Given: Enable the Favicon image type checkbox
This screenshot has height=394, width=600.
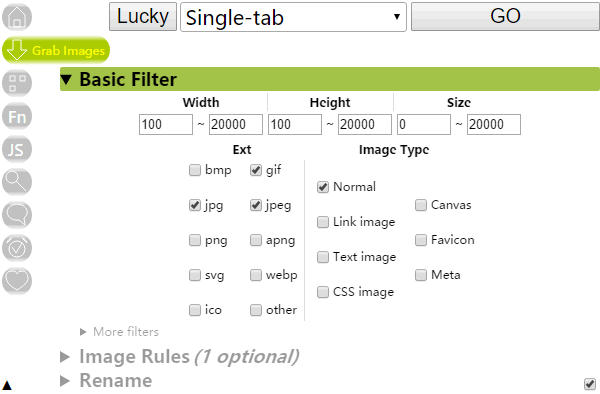Looking at the screenshot, I should click(x=421, y=240).
